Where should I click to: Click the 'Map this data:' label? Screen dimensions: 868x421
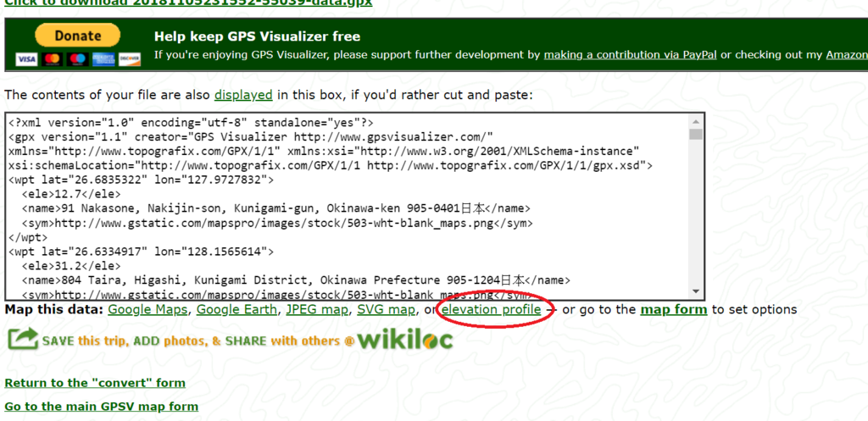click(53, 309)
